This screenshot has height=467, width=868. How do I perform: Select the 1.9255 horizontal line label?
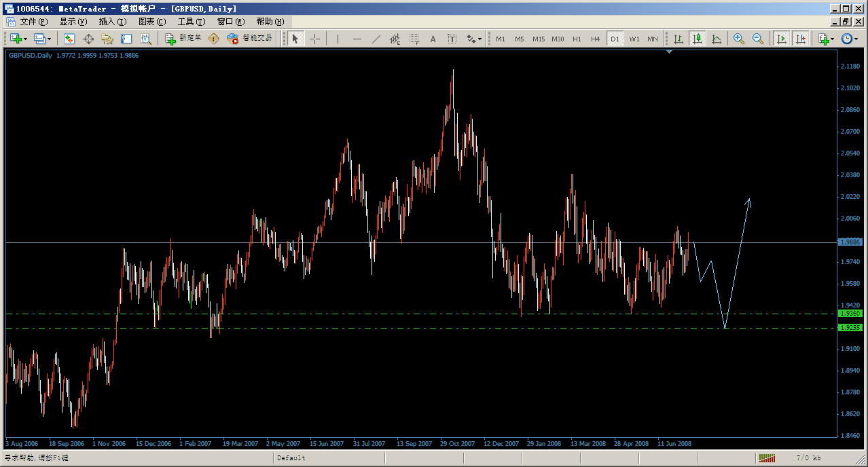coord(850,327)
